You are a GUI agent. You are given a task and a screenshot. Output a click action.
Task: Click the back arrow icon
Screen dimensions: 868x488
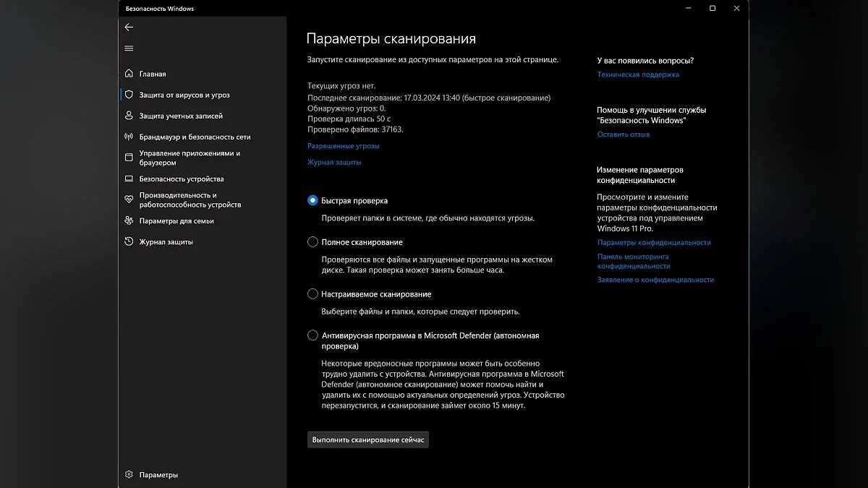click(129, 27)
